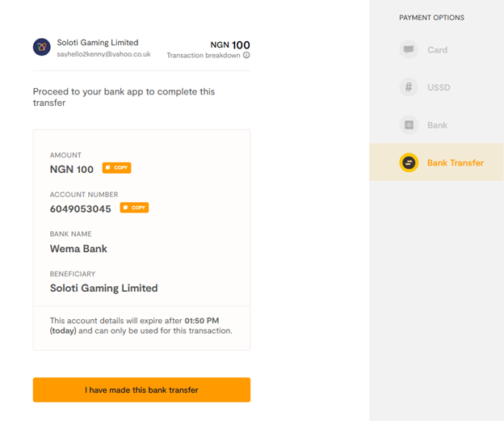Screen dimensions: 504x421
Task: Click the Bank Transfer arrows icon
Action: (x=409, y=162)
